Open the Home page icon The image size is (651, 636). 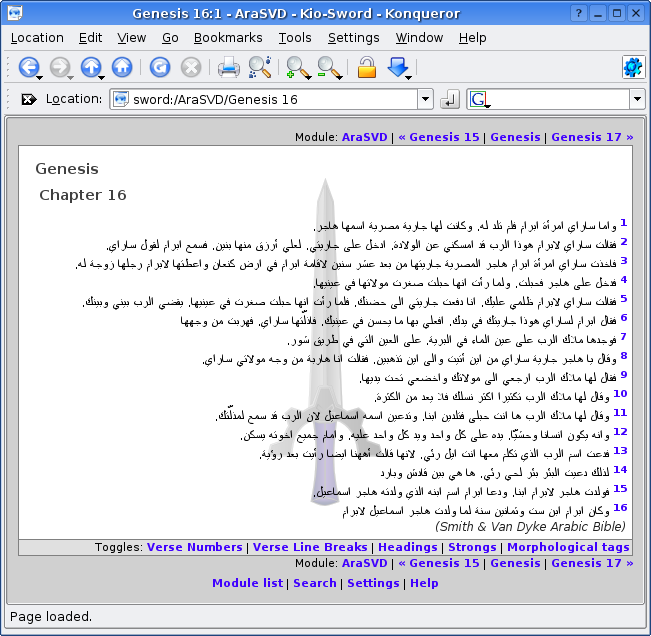coord(122,67)
